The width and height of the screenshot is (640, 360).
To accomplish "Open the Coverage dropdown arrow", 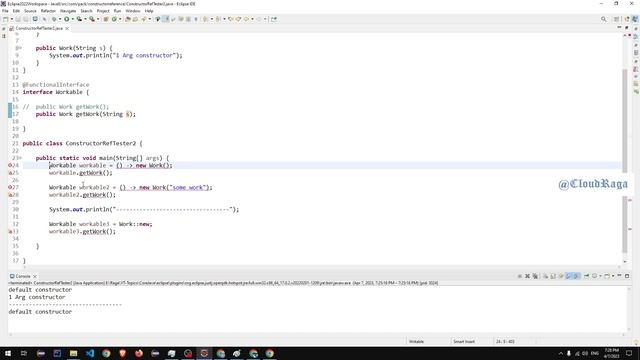I will coord(85,19).
